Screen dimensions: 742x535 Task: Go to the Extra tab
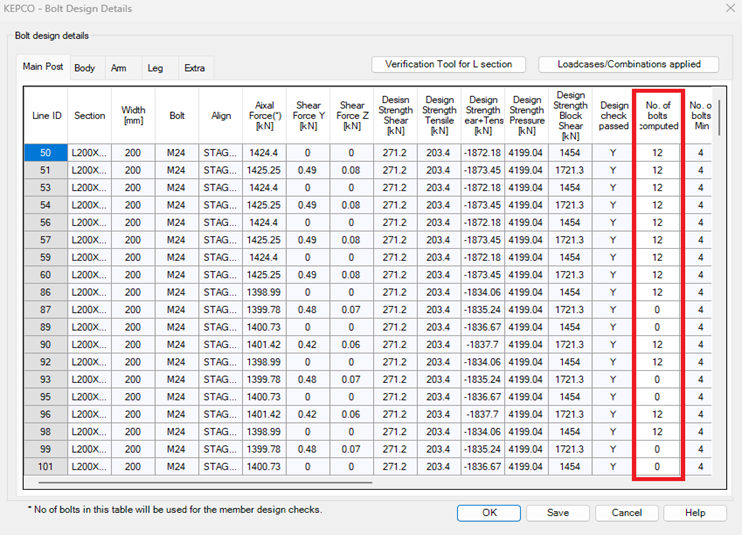[194, 68]
